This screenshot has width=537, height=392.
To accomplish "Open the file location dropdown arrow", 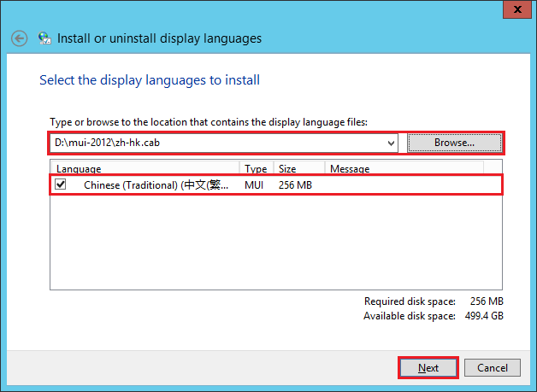I will click(391, 143).
